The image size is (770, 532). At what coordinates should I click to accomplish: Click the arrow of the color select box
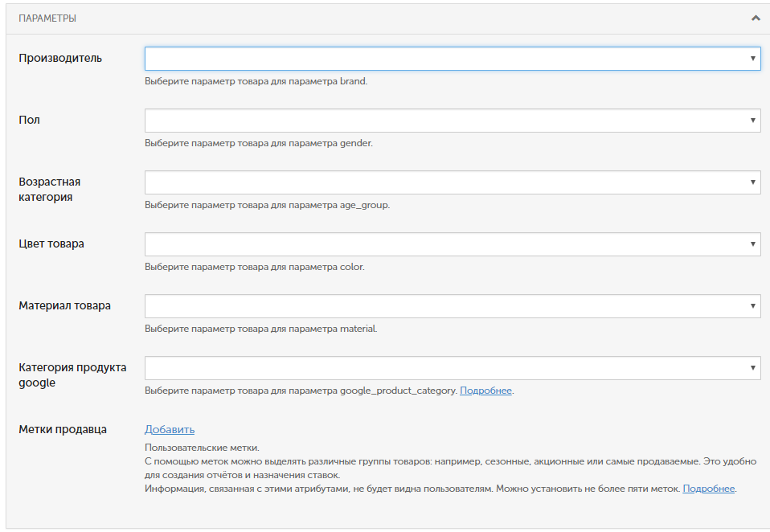[752, 244]
